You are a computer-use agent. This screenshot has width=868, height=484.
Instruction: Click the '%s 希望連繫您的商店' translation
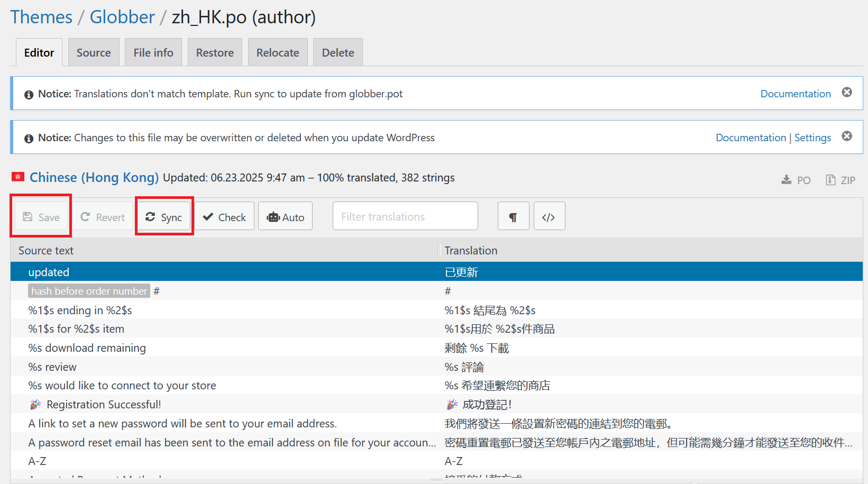point(497,385)
